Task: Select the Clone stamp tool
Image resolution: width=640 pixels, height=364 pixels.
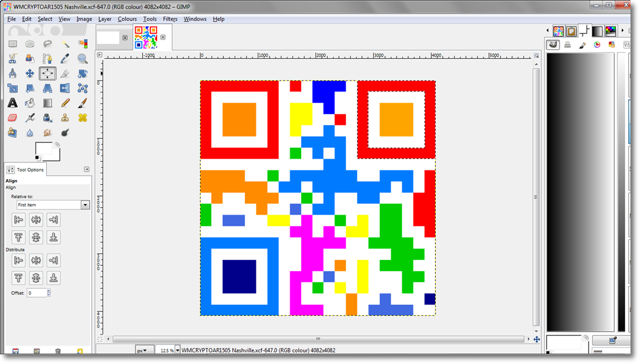Action: (65, 118)
